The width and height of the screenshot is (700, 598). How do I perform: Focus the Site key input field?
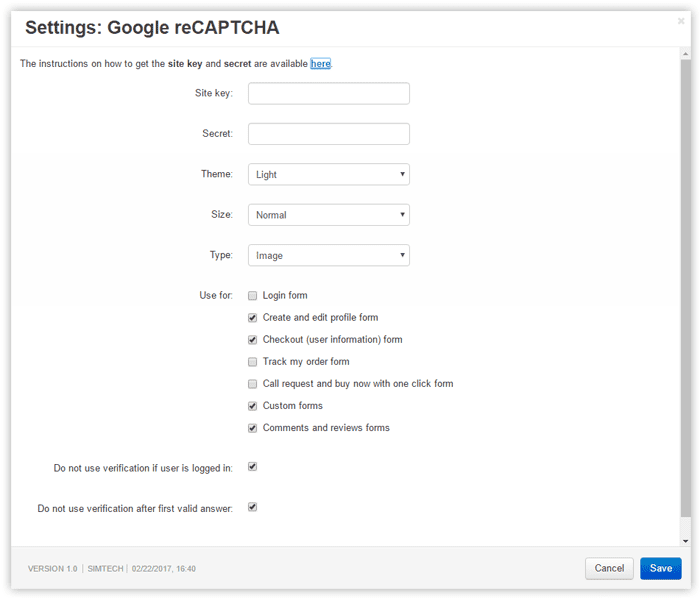pos(329,93)
